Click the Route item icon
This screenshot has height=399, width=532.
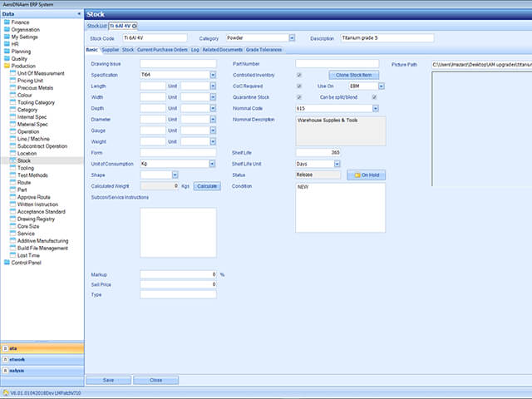pos(13,183)
